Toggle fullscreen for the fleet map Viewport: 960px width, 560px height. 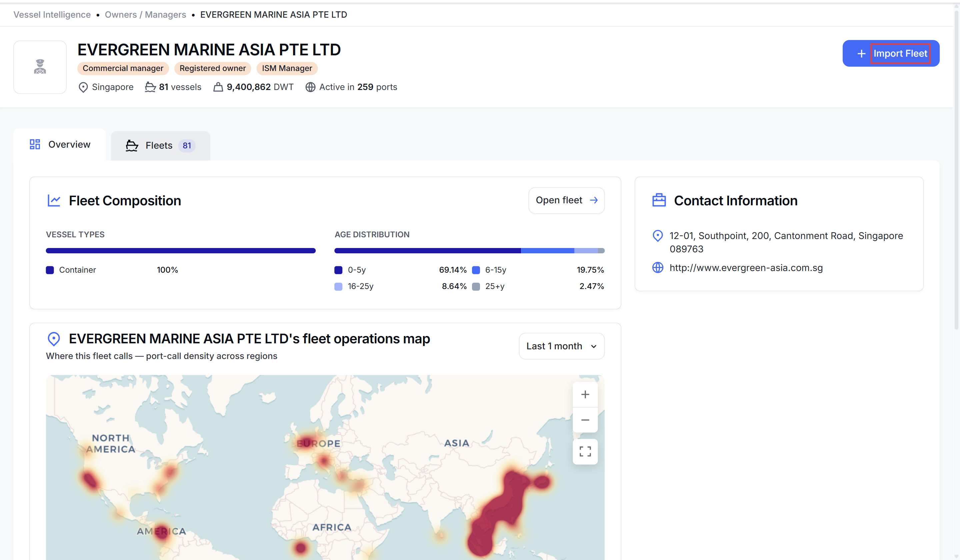[585, 452]
